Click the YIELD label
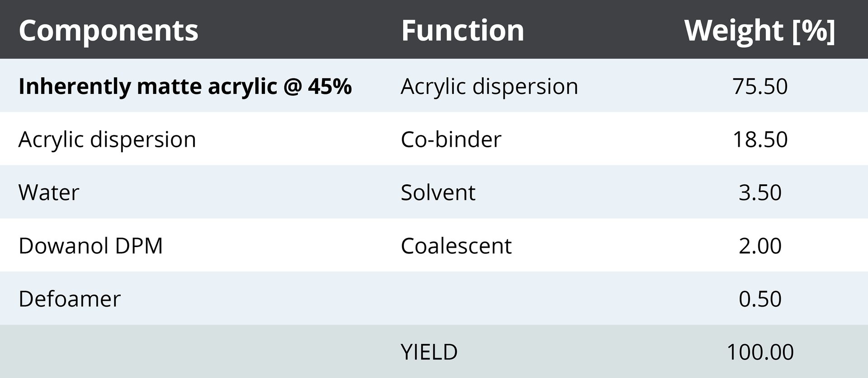This screenshot has width=868, height=378. pos(429,352)
